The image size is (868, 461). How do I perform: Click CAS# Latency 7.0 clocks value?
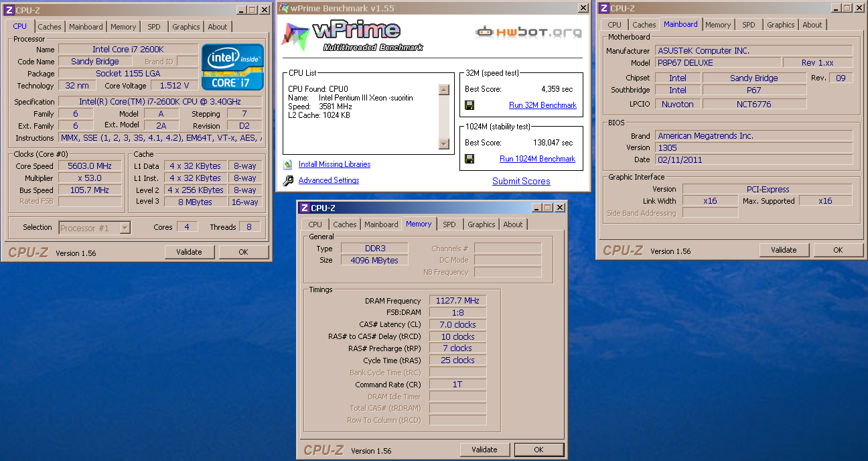(x=457, y=325)
